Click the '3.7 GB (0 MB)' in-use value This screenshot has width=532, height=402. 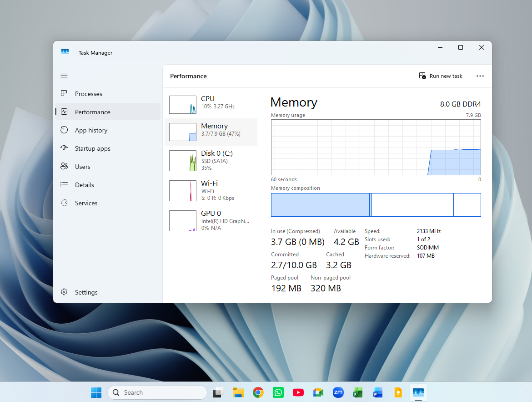(297, 242)
